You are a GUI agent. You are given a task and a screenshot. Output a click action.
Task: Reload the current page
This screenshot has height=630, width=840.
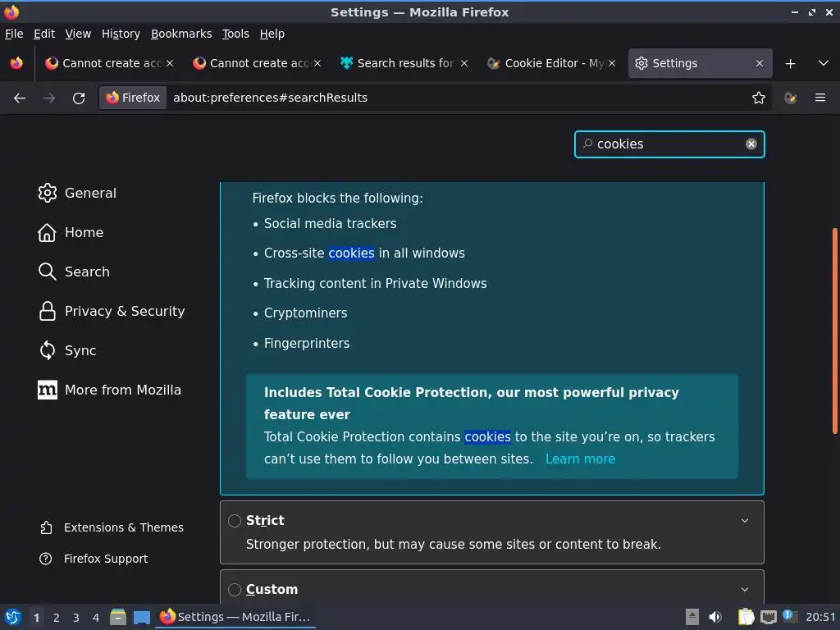[79, 98]
